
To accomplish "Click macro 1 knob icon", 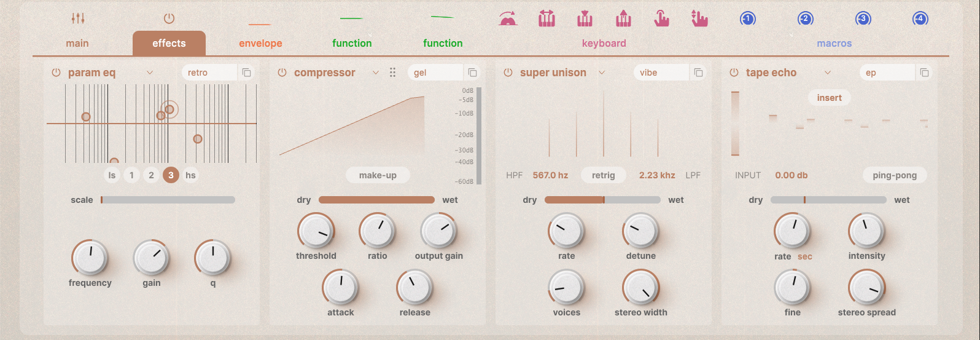I will 747,19.
